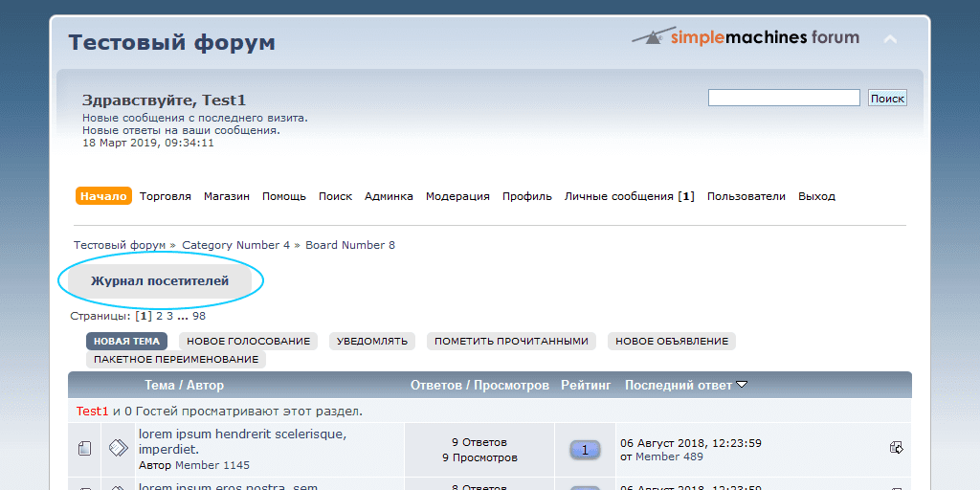This screenshot has height=490, width=980.
Task: Open Личные сообщения inbox
Action: click(629, 196)
